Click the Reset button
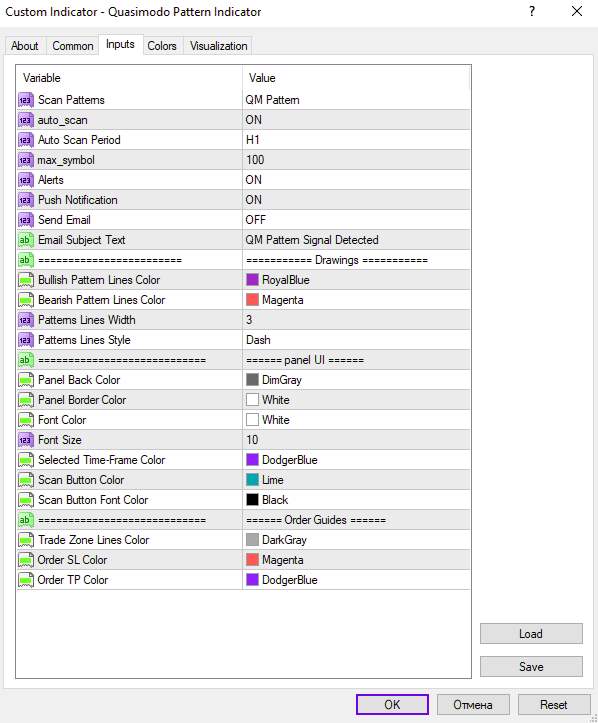This screenshot has width=598, height=723. click(x=554, y=705)
